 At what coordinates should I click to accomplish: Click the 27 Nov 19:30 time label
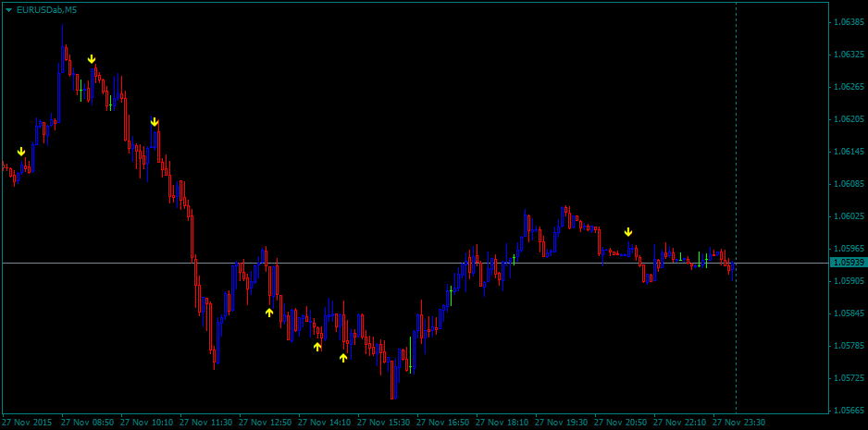561,423
